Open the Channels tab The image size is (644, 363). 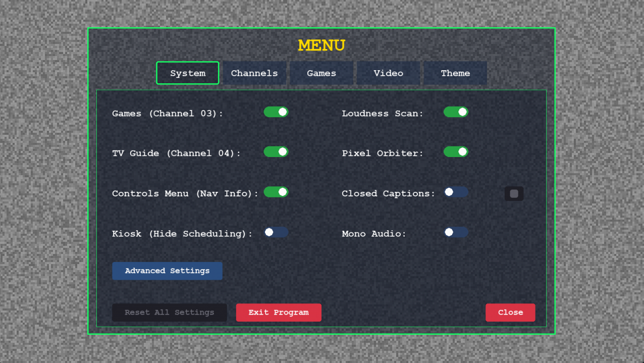pos(254,73)
